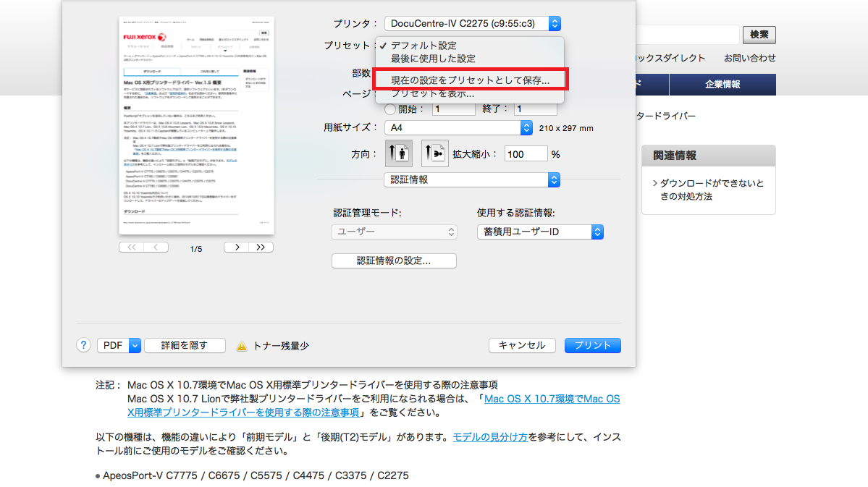Open the PDF dropdown menu
868x487 pixels.
119,345
